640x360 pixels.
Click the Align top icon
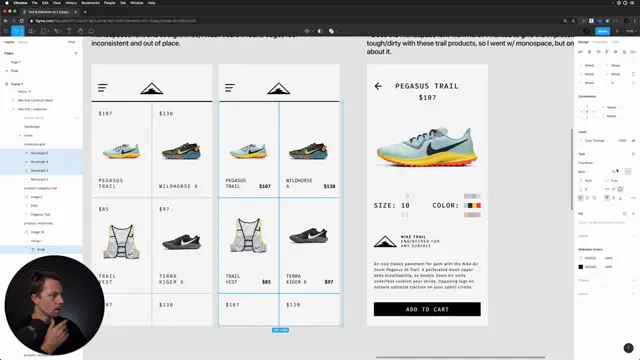coord(607,52)
